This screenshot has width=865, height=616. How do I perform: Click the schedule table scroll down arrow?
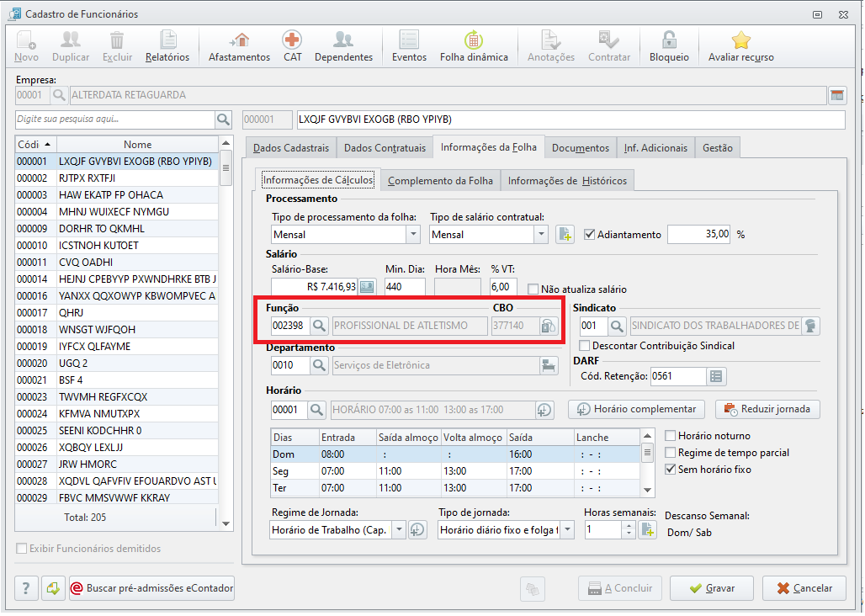[x=647, y=490]
